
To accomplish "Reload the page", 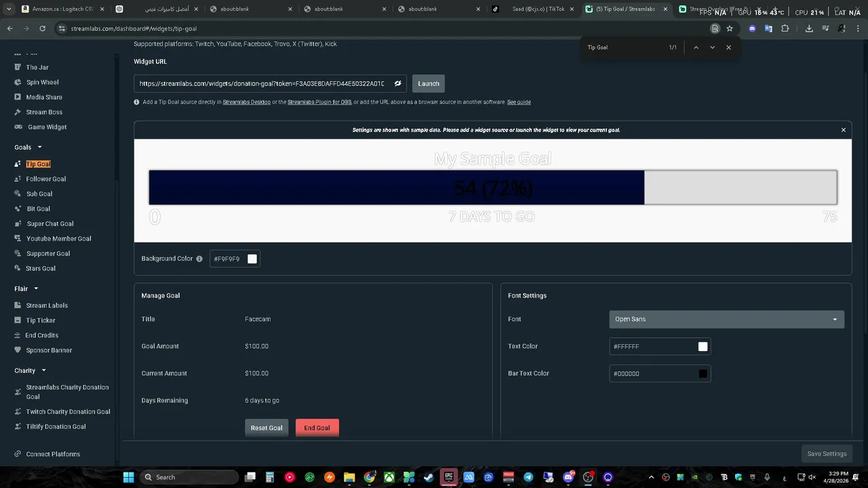I will tap(42, 28).
